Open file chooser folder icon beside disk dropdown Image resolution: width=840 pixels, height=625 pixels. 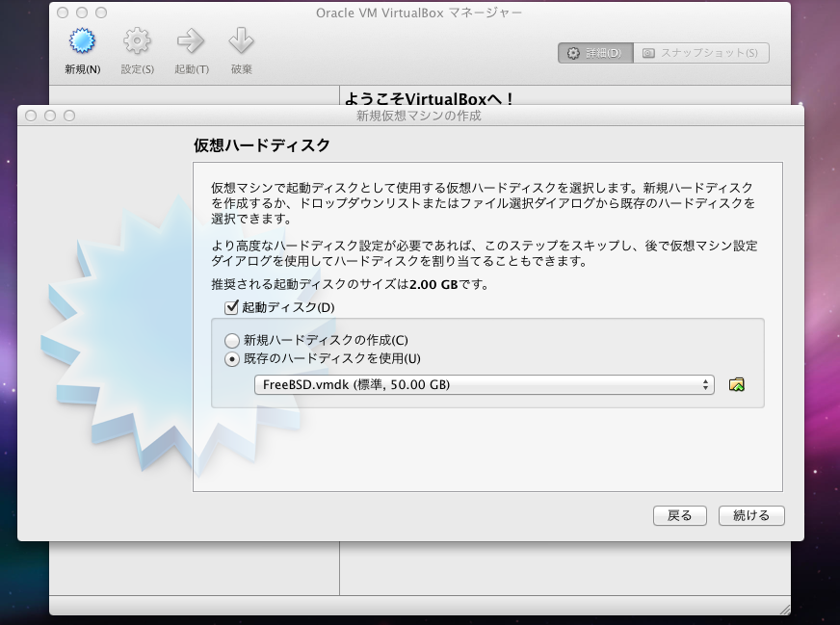coord(737,384)
